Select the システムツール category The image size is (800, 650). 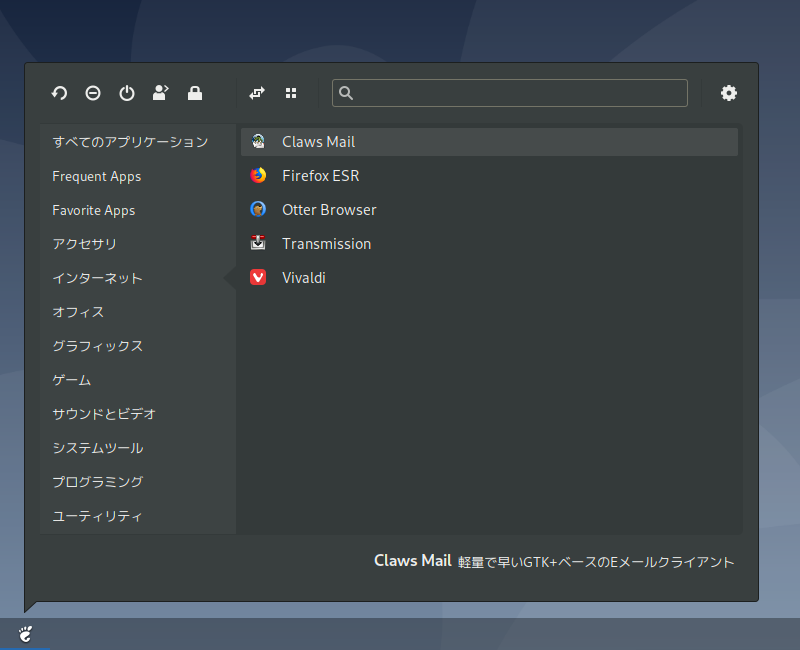click(x=97, y=448)
